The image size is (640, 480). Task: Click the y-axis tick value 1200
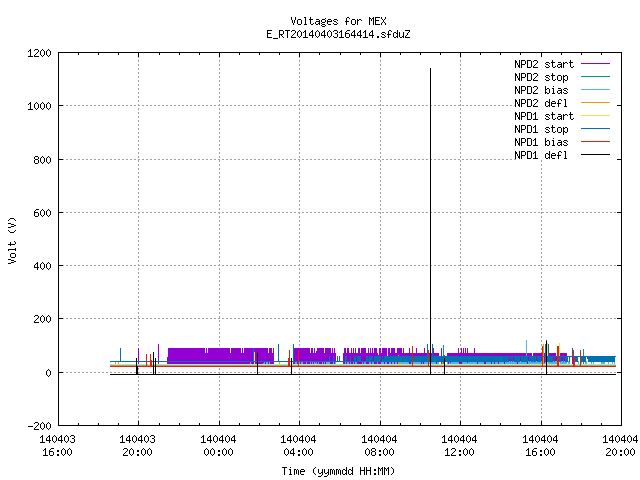click(39, 53)
